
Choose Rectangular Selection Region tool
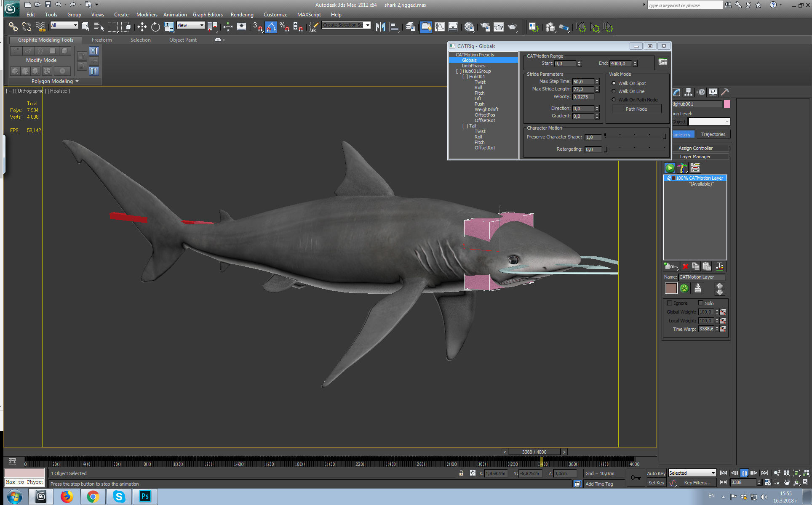click(112, 27)
